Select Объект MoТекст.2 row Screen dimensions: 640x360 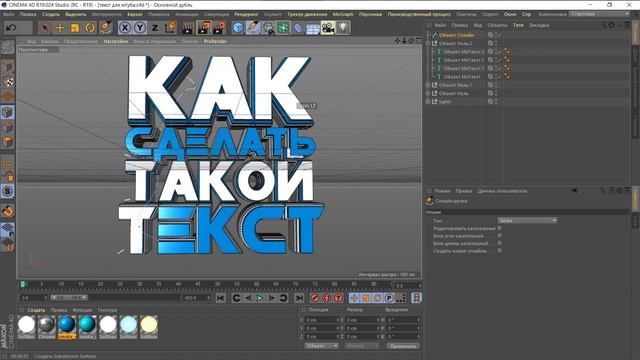point(464,60)
